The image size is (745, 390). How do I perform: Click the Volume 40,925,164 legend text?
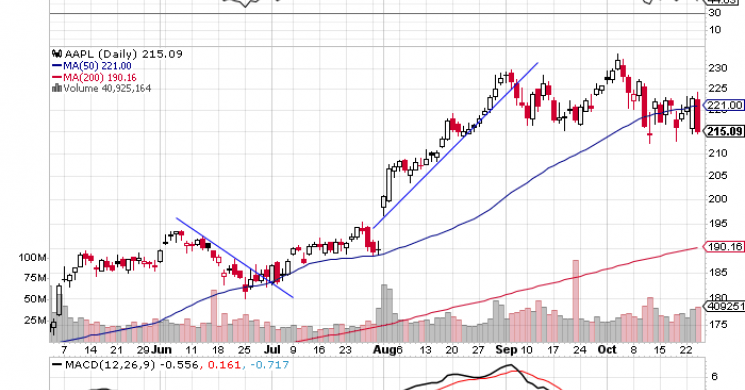(107, 88)
